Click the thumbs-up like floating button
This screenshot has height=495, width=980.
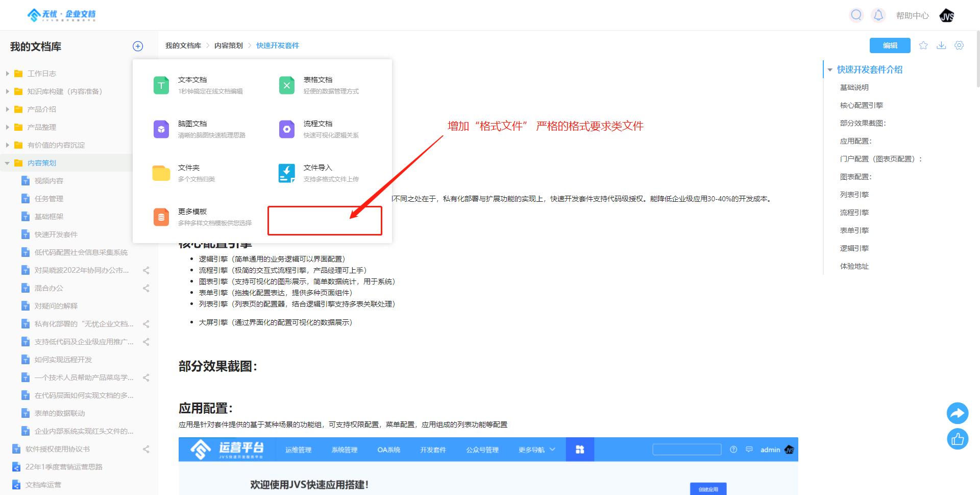click(x=958, y=438)
